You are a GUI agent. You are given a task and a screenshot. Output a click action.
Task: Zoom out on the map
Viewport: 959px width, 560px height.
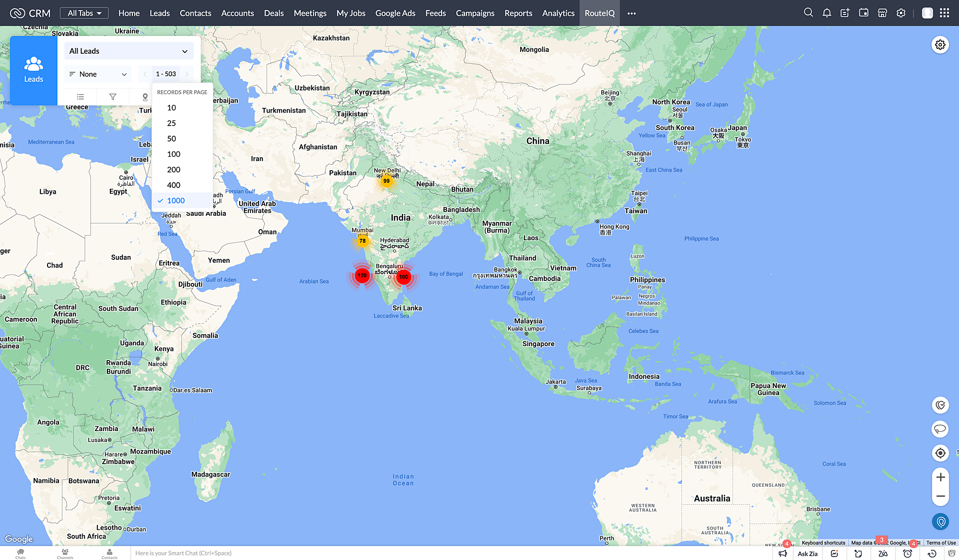[940, 496]
